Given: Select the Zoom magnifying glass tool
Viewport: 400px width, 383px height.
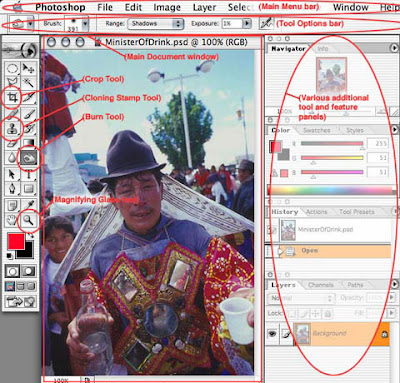Looking at the screenshot, I should point(29,220).
